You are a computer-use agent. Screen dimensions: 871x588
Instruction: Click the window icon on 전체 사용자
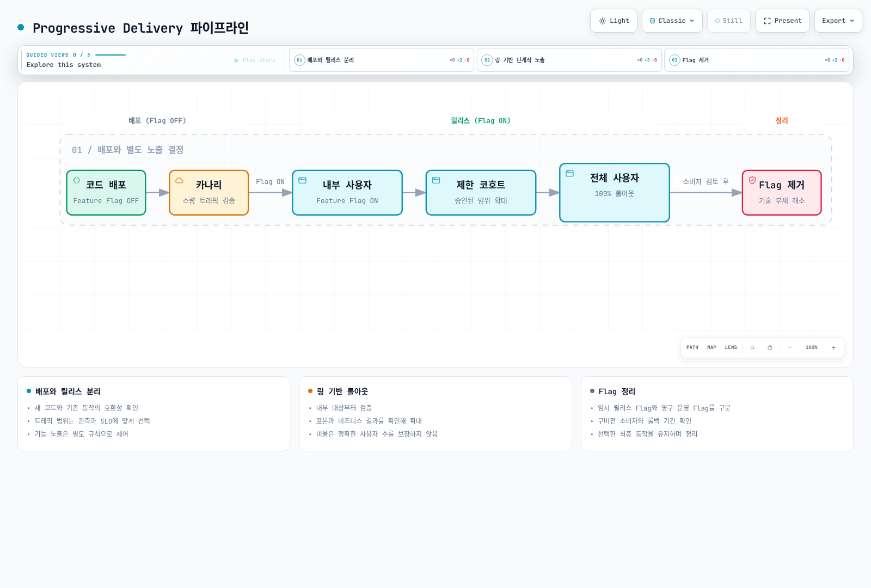click(570, 173)
